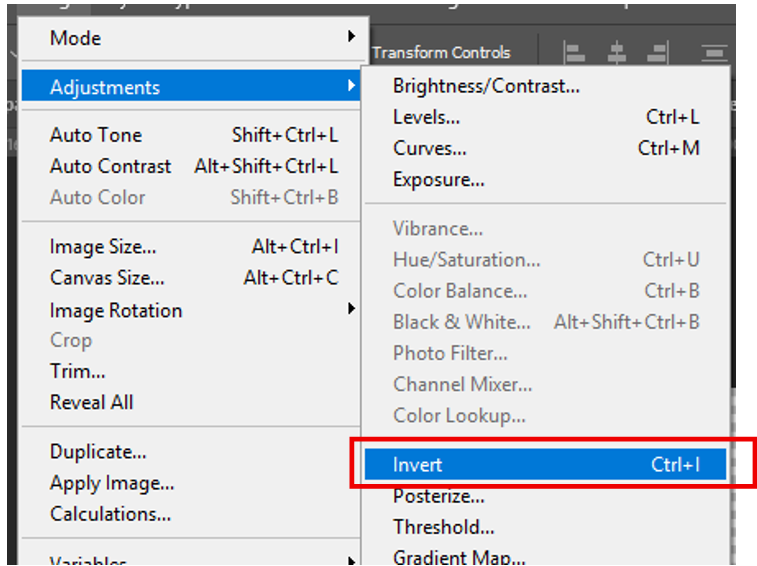Screen dimensions: 757x566
Task: Click Auto Contrast menu item
Action: (111, 166)
